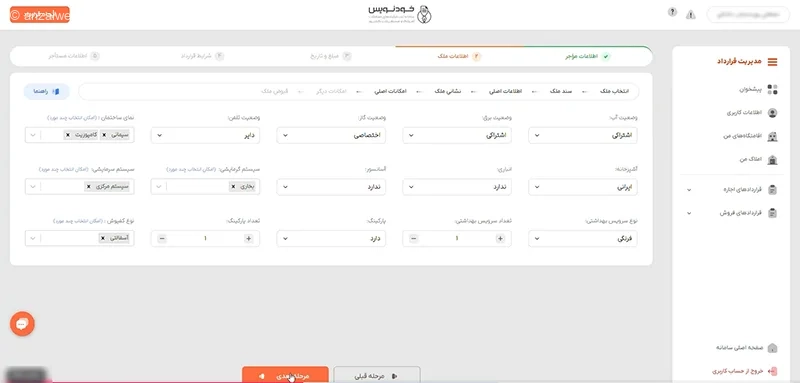The height and width of the screenshot is (383, 800).
Task: Click the orange مرحله بعدی next-step button
Action: click(285, 376)
